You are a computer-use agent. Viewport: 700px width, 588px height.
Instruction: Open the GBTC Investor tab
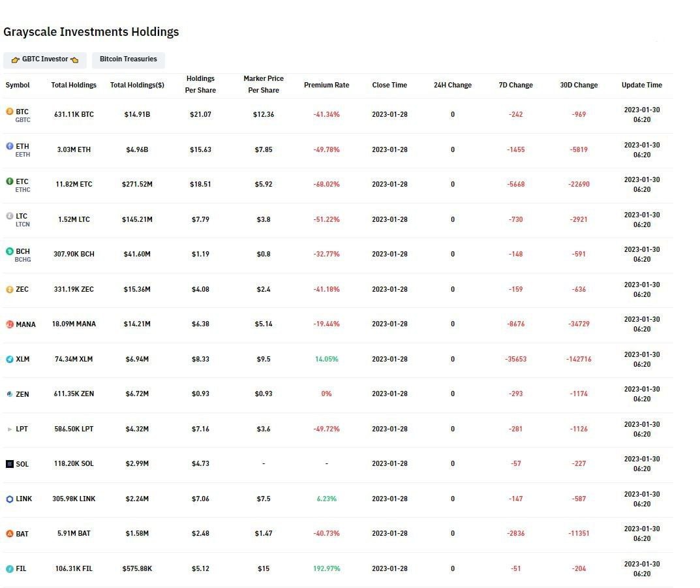(x=44, y=59)
